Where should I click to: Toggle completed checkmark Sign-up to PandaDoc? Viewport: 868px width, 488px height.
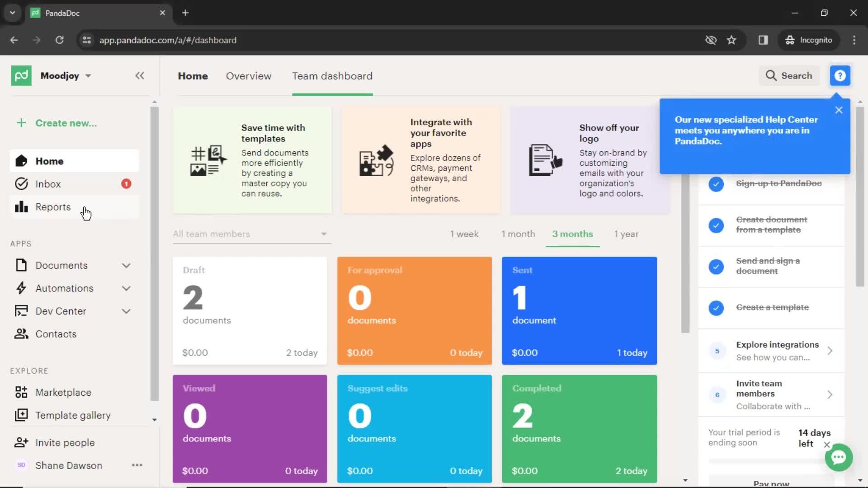(x=717, y=183)
